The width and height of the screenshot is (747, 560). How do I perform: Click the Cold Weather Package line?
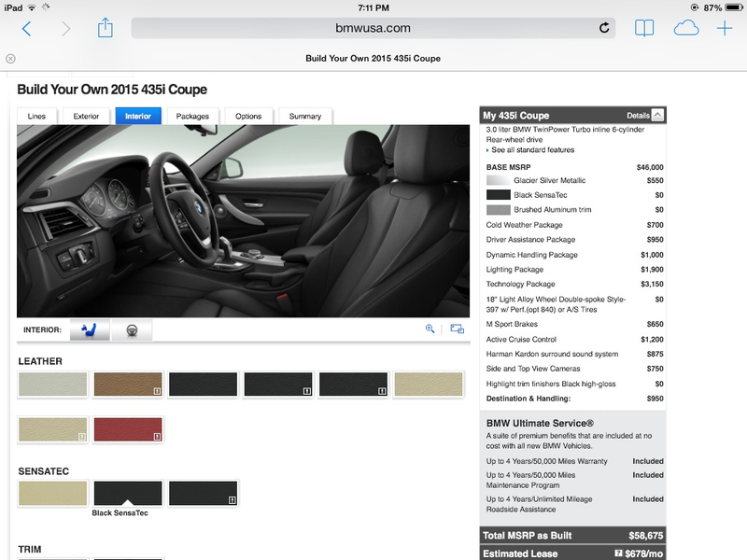(574, 225)
